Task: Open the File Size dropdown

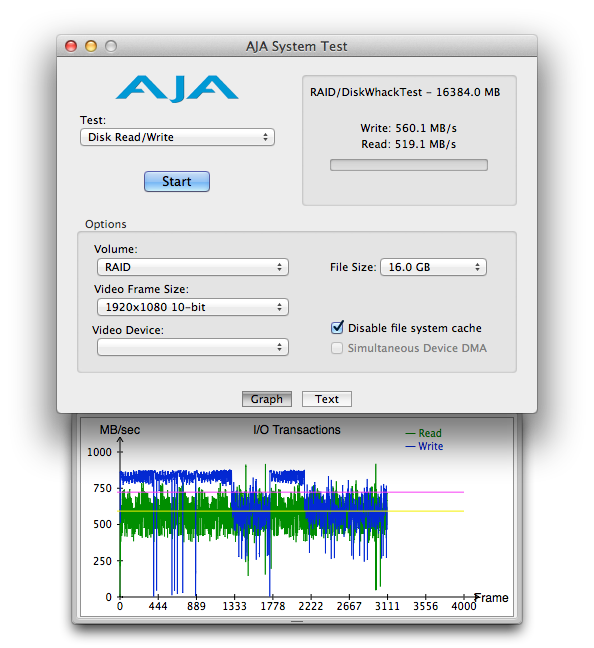Action: [x=433, y=267]
